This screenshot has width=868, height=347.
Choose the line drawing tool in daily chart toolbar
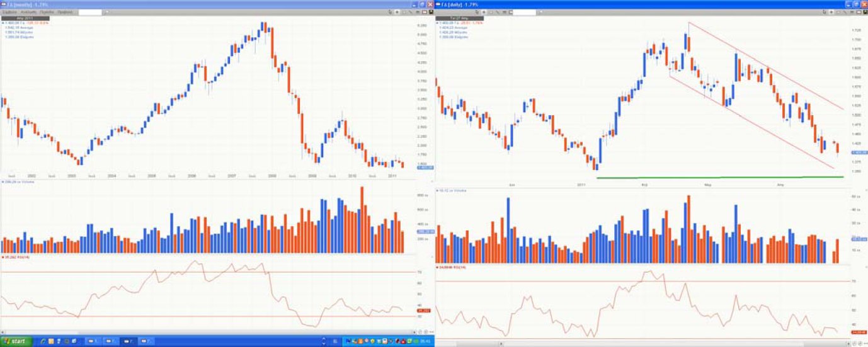(844, 12)
